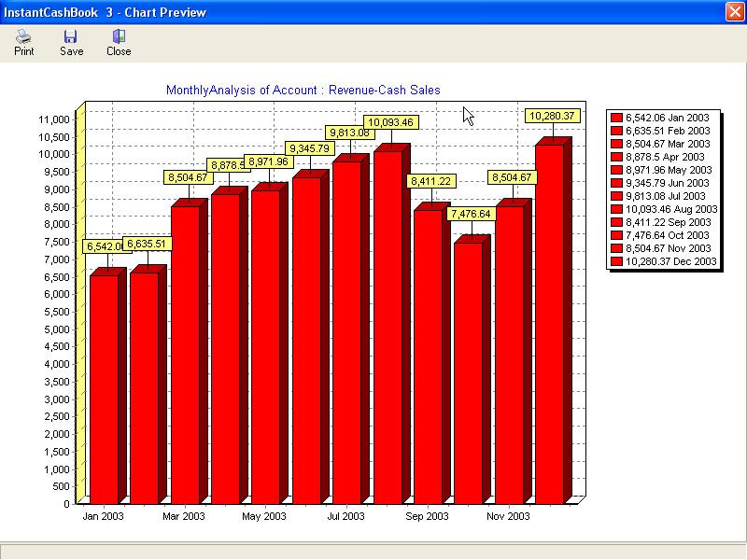Click legend entry 8,971.96 May 2003
This screenshot has width=747, height=560.
point(669,170)
